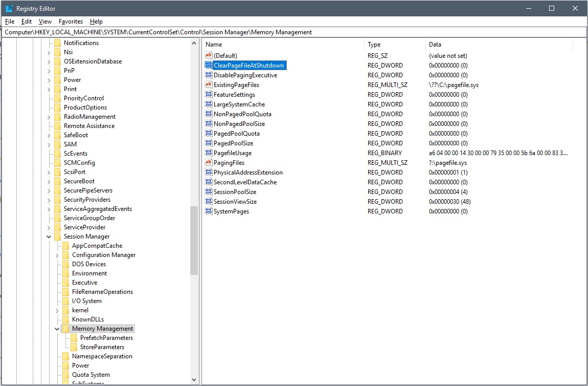Select the DOS Devices key

pyautogui.click(x=89, y=264)
